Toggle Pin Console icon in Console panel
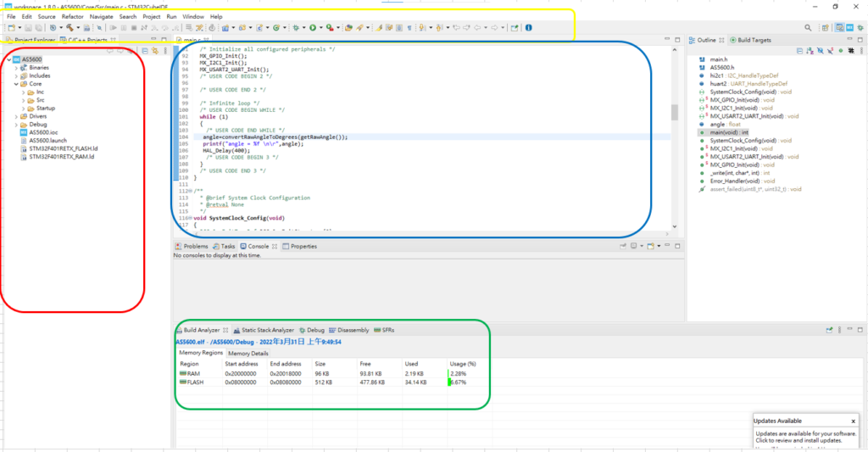The width and height of the screenshot is (868, 452). pos(623,246)
